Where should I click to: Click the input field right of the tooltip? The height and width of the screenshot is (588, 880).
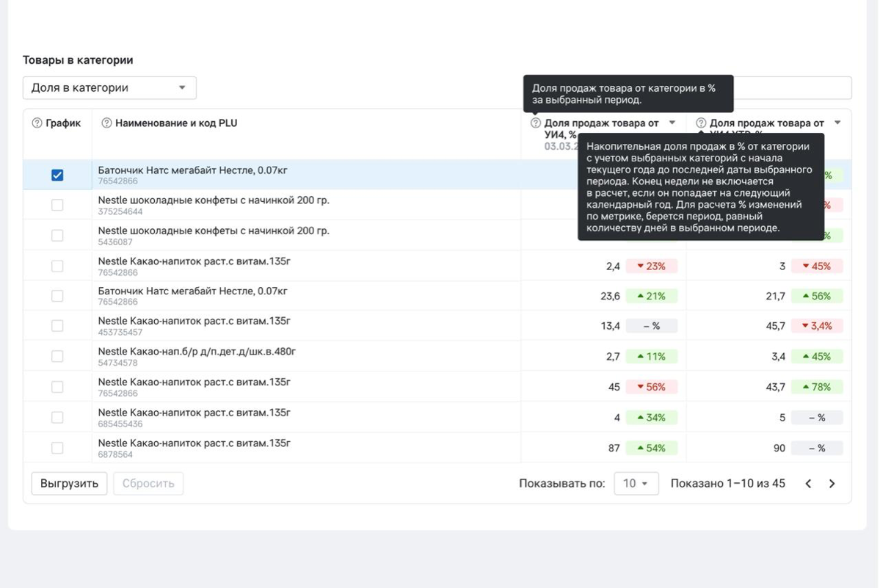(793, 88)
